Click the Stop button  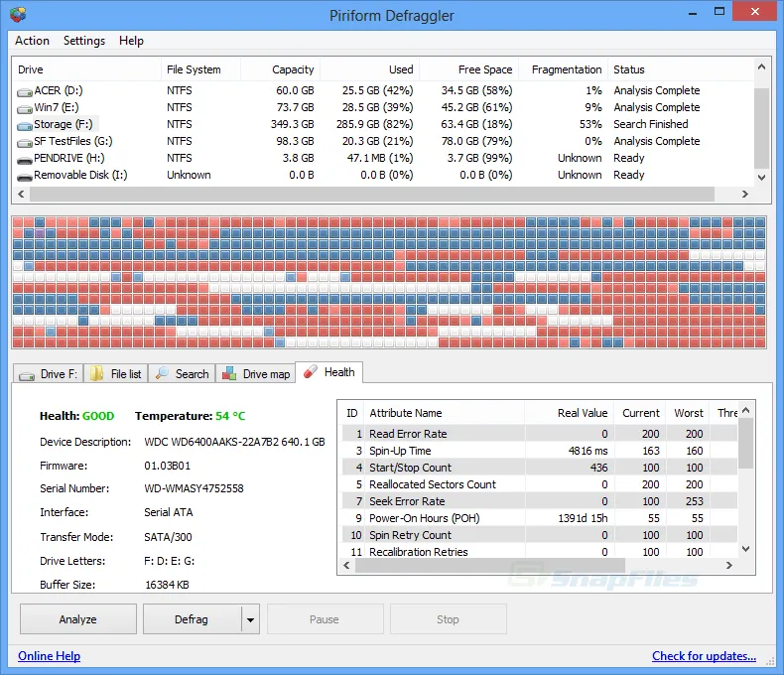pos(448,619)
